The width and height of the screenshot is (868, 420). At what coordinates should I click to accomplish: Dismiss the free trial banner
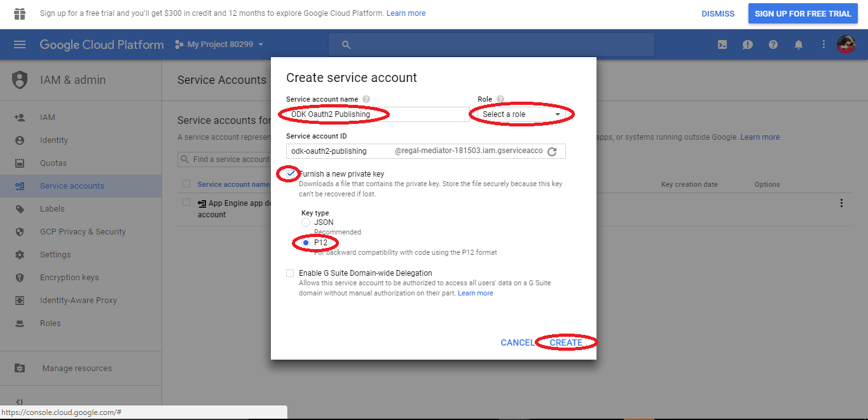point(718,13)
